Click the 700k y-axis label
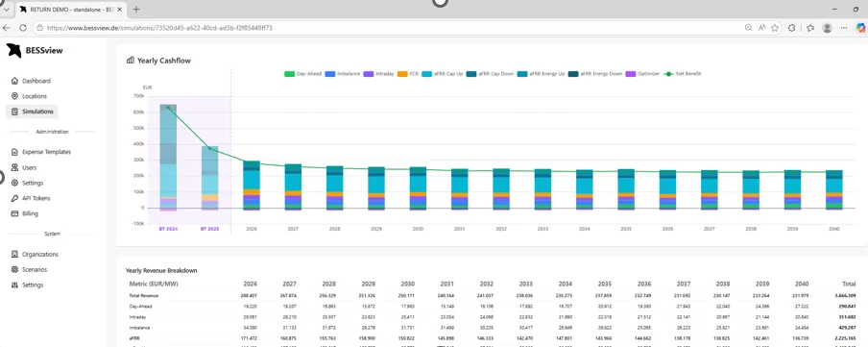 click(139, 96)
